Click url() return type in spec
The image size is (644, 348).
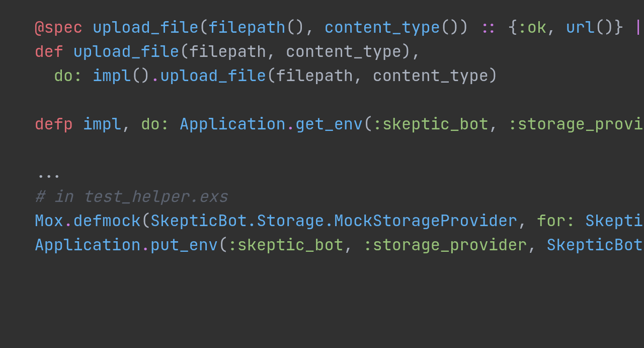[x=590, y=28]
